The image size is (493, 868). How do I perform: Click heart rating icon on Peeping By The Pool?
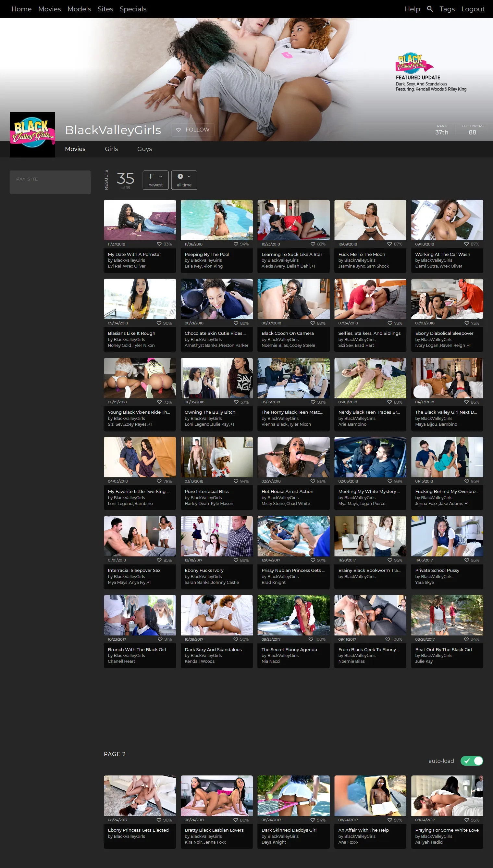tap(236, 244)
